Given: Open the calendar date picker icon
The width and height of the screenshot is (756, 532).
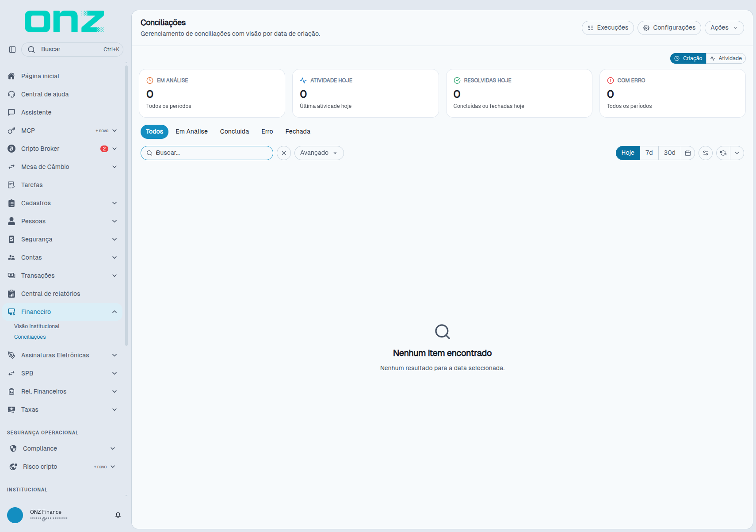Looking at the screenshot, I should tap(688, 153).
